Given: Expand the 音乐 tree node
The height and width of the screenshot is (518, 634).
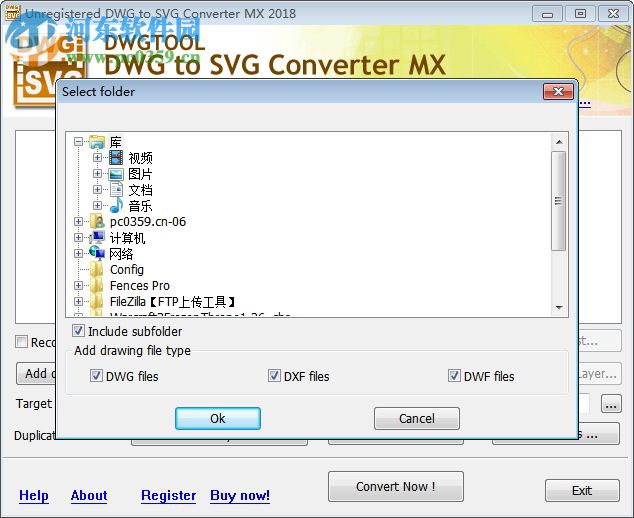Looking at the screenshot, I should pos(97,205).
